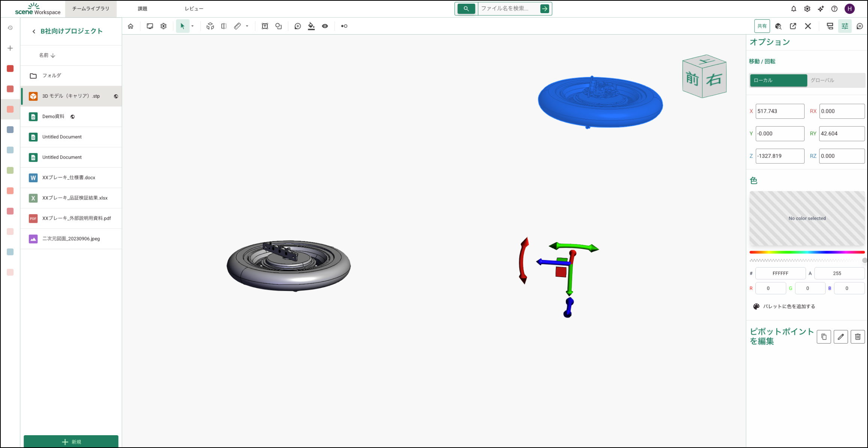The image size is (868, 448).
Task: Activate the section cut tool
Action: click(224, 26)
